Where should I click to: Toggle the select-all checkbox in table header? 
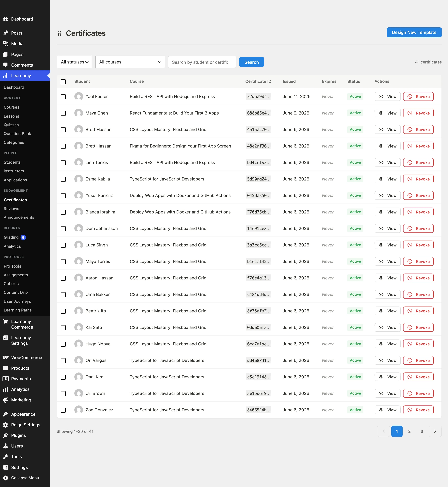pyautogui.click(x=63, y=82)
